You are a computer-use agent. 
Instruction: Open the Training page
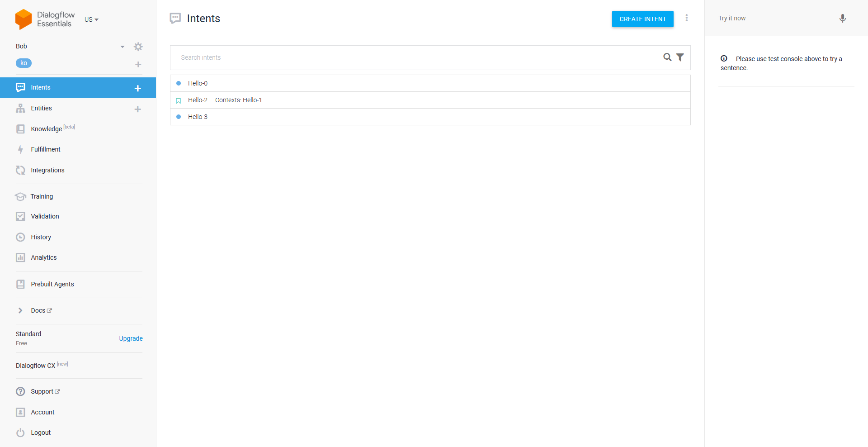click(x=42, y=196)
